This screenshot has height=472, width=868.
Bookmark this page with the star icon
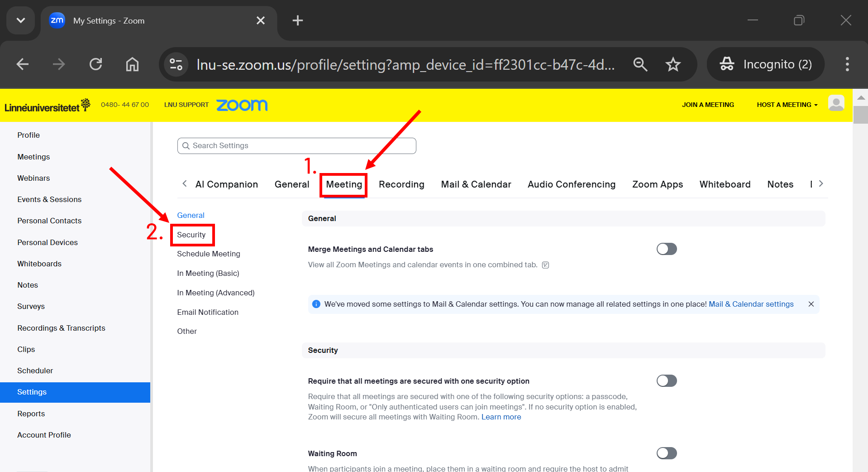(x=673, y=64)
